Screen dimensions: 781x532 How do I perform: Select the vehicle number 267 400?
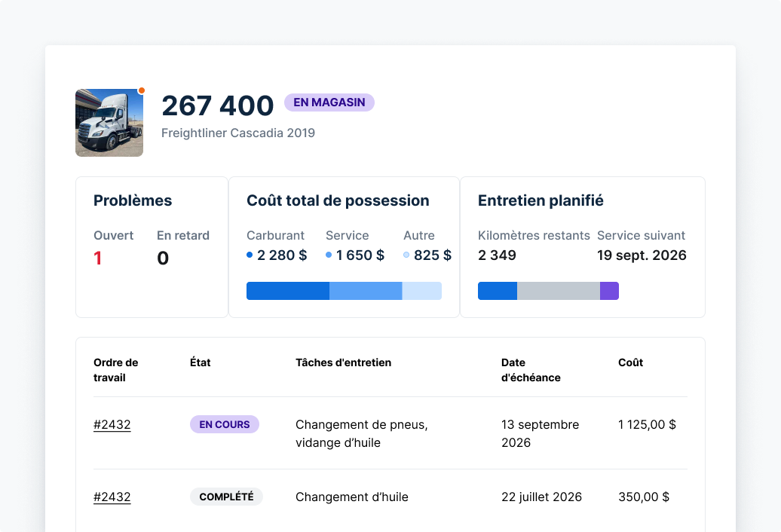pos(218,105)
